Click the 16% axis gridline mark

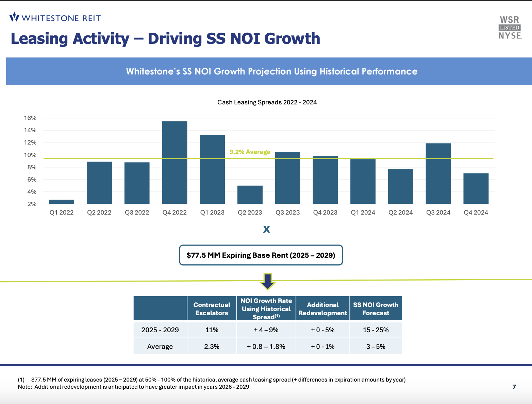[x=31, y=118]
